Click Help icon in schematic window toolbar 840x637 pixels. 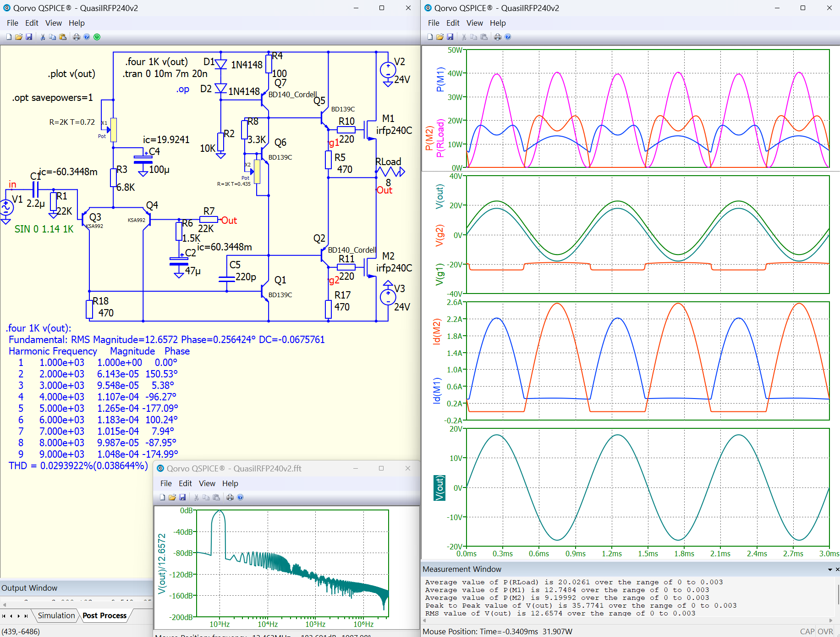87,37
